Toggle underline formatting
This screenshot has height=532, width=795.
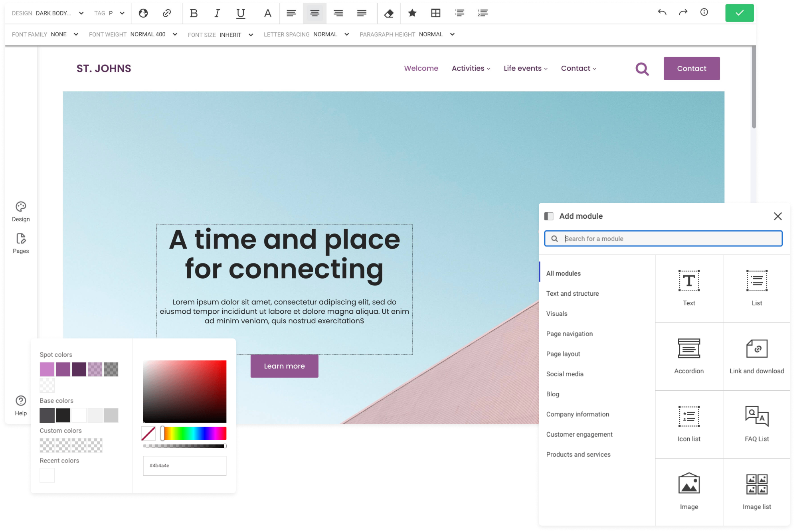[241, 13]
